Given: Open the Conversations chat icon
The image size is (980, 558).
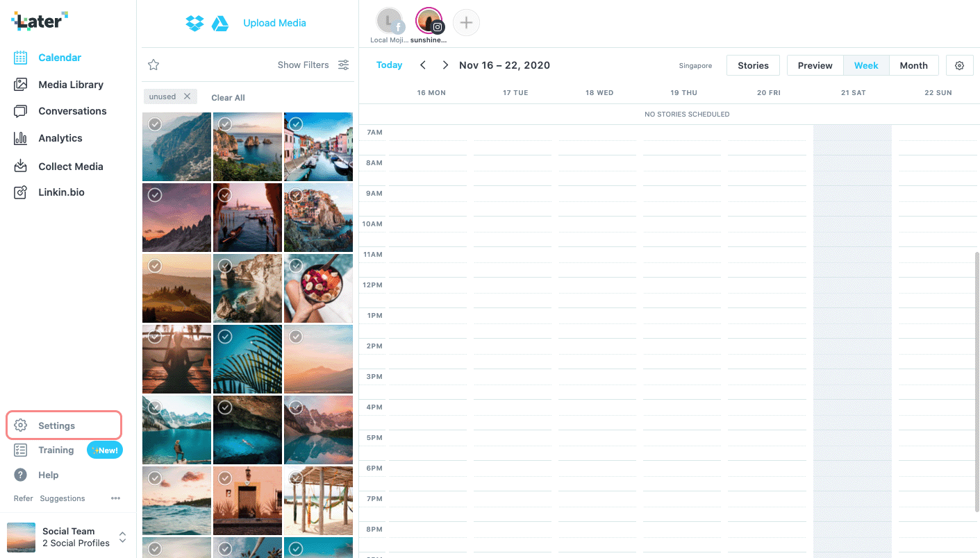Looking at the screenshot, I should pyautogui.click(x=21, y=111).
